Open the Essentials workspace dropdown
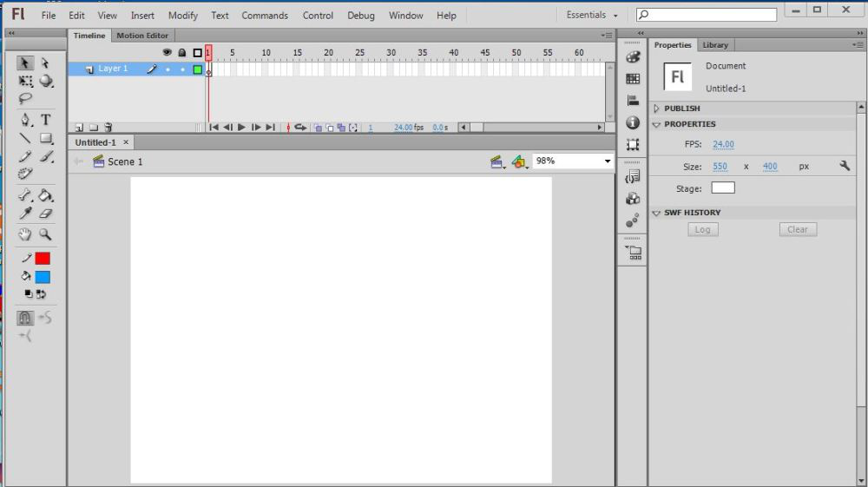 point(592,15)
